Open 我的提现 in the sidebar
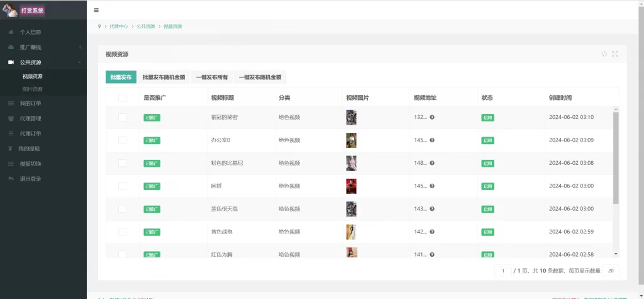The height and width of the screenshot is (299, 644). [x=29, y=149]
